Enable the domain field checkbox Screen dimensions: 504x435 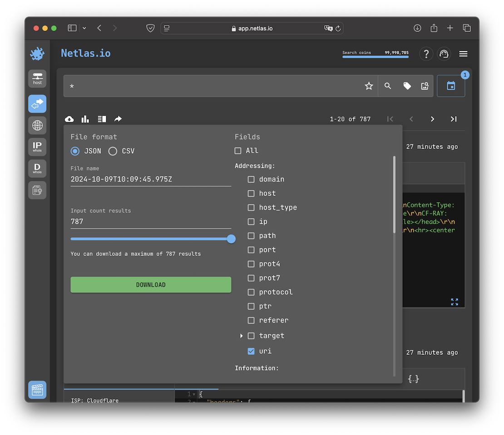click(251, 179)
